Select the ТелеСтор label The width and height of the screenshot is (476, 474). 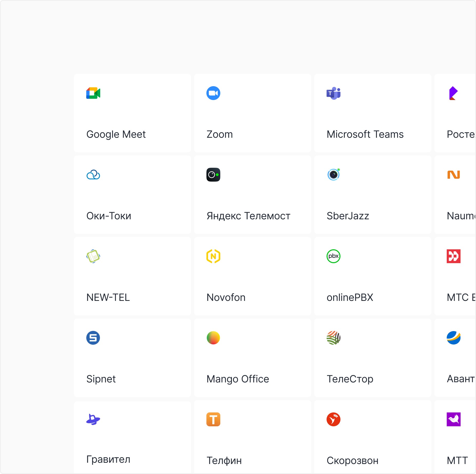click(350, 379)
